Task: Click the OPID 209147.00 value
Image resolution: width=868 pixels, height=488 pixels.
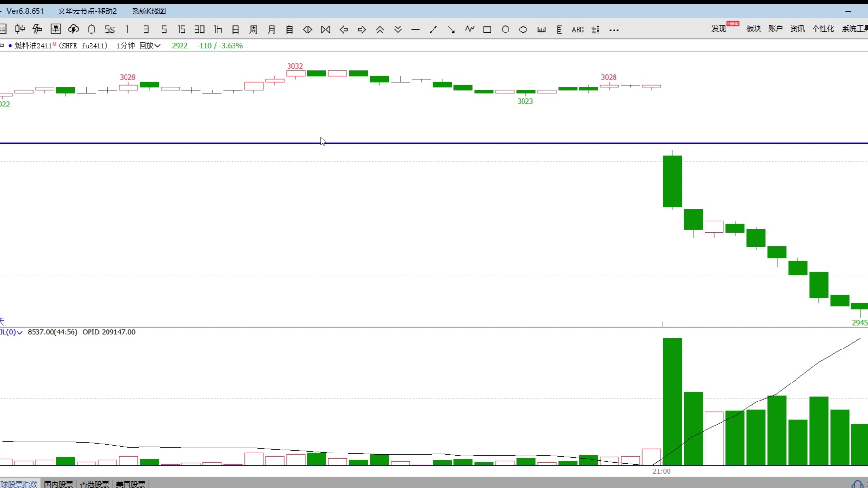Action: (x=109, y=332)
